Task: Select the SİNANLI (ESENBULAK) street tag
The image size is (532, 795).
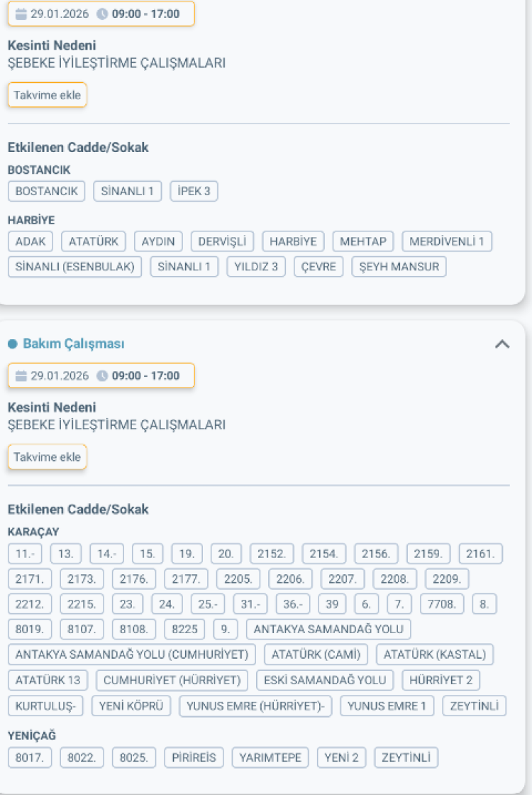Action: [x=75, y=267]
